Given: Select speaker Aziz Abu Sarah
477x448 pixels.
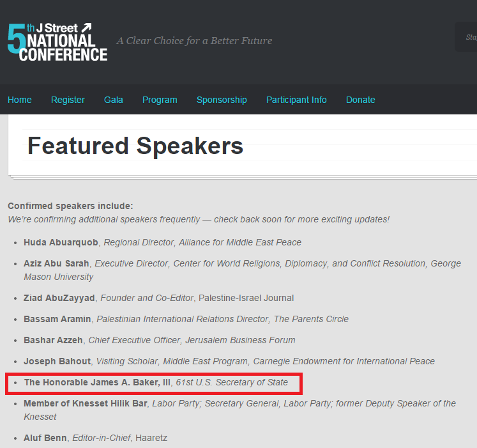Looking at the screenshot, I should pyautogui.click(x=57, y=263).
